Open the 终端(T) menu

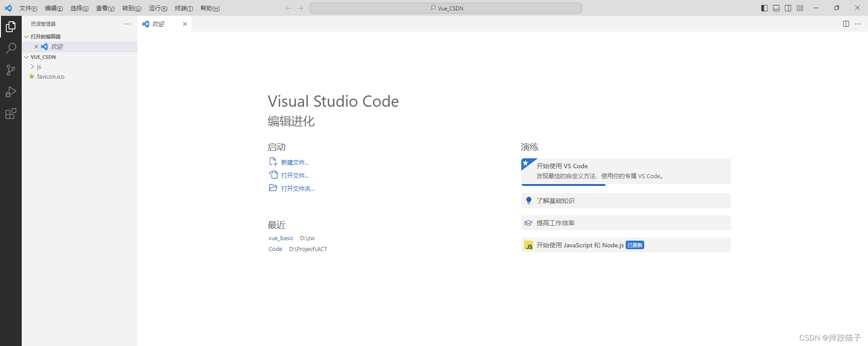[x=184, y=8]
